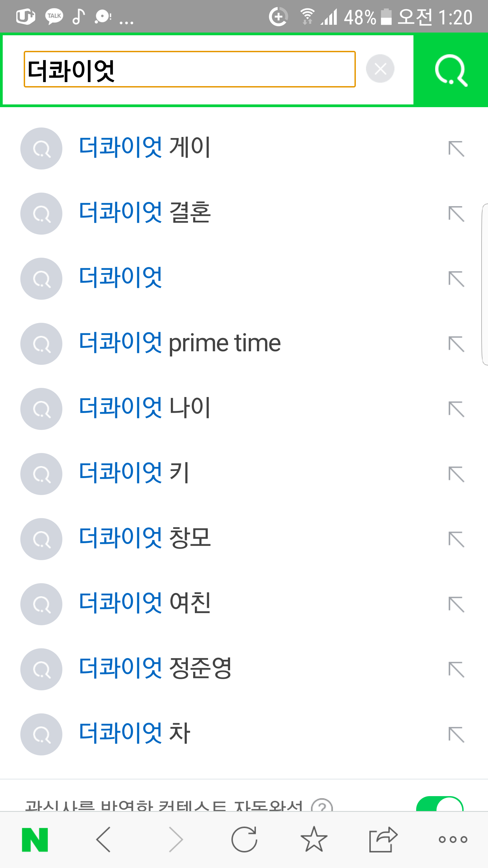Select suggestion 더콰이엇 prime time

click(x=180, y=343)
